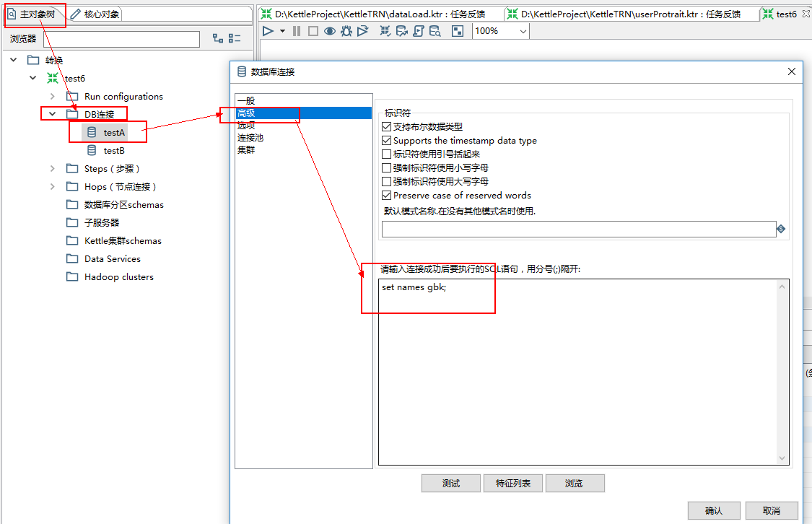Replay the transformation

(x=362, y=31)
